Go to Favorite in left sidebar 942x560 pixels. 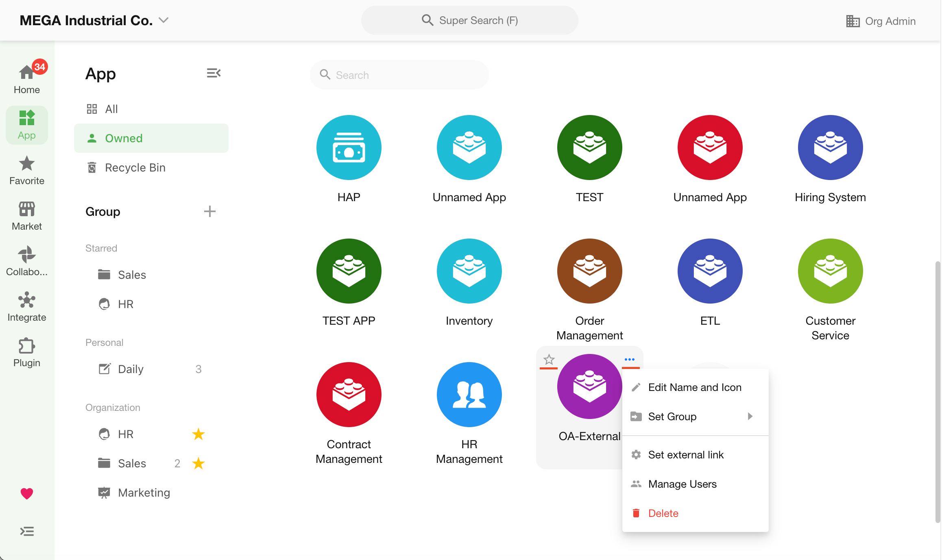pyautogui.click(x=27, y=170)
